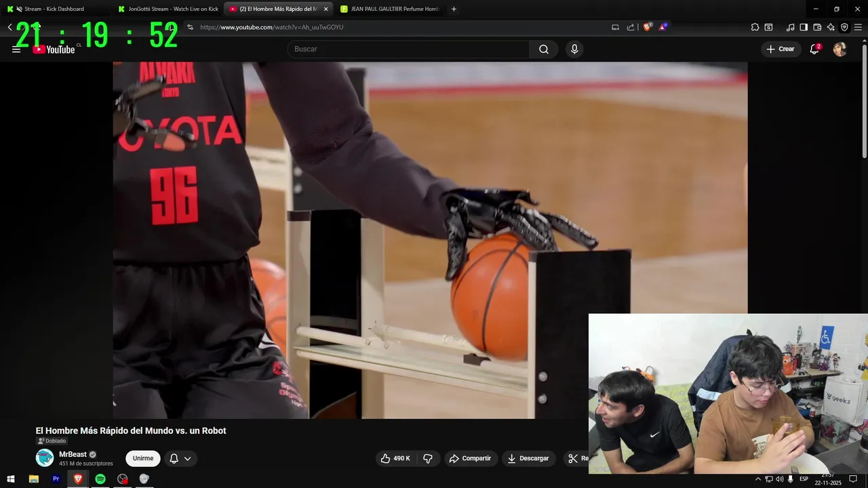Dislike the video with thumbs down
Screen dimensions: 868x488
(428, 458)
